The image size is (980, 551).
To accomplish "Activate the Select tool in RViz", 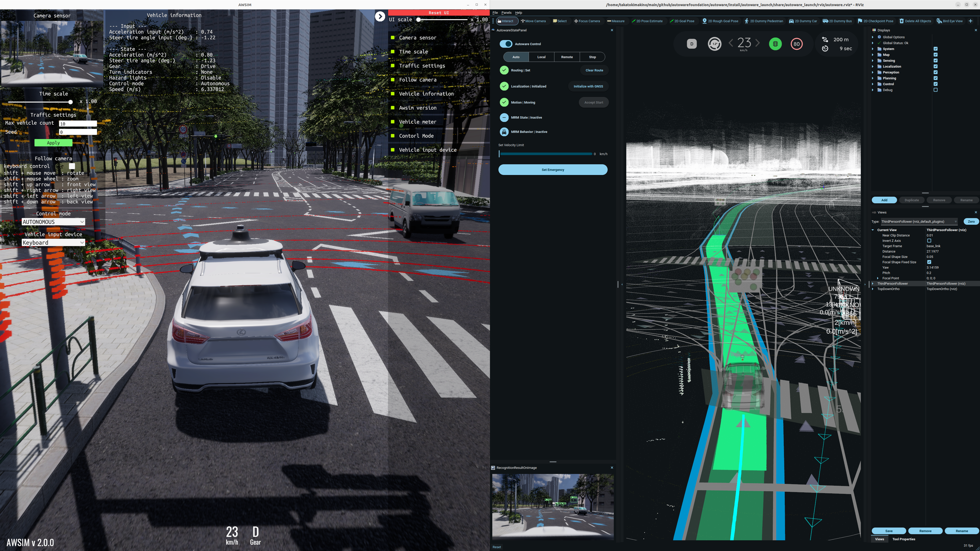I will point(560,21).
